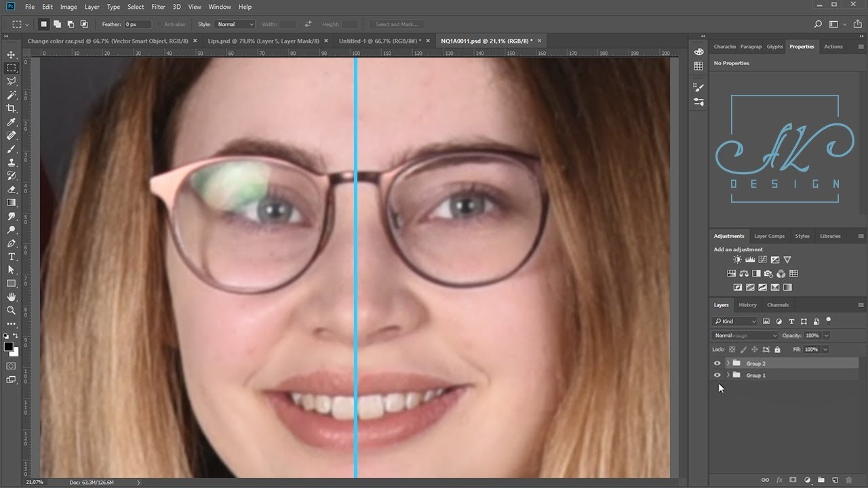Add a Photo Filter adjustment

point(768,274)
